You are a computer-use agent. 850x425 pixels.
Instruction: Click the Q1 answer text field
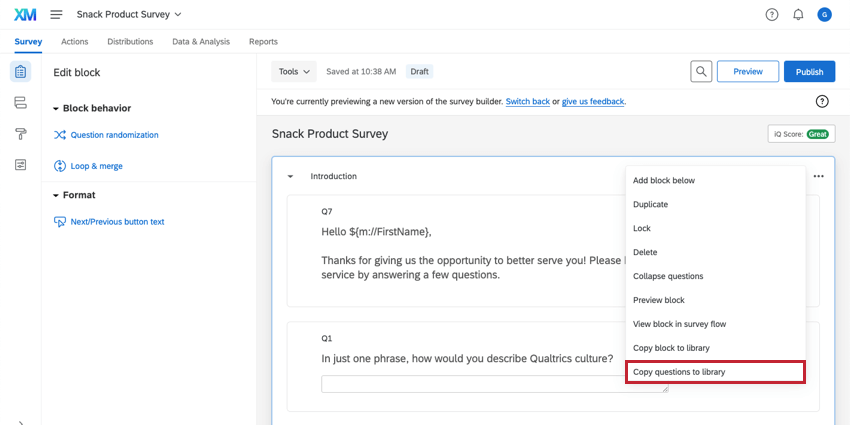495,384
